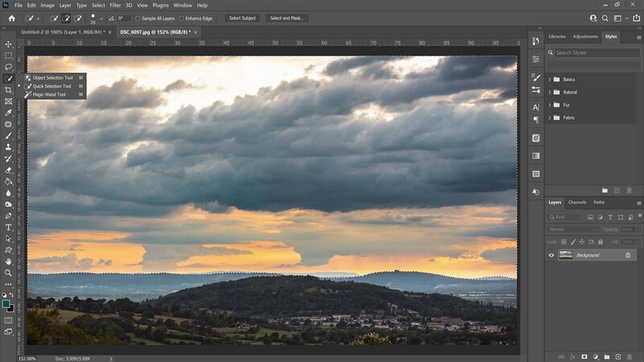Viewport: 644px width, 362px height.
Task: Click the Select and Mask button
Action: tap(287, 18)
